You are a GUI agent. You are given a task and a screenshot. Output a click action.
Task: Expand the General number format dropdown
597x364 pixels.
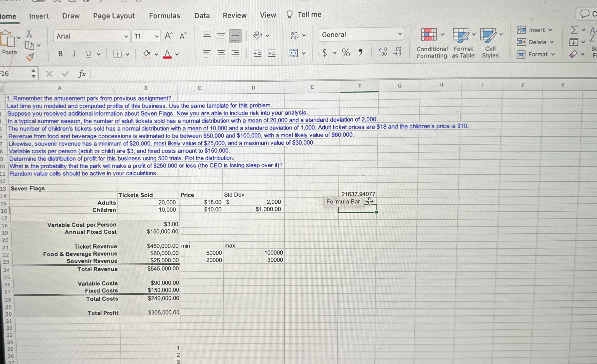(400, 34)
